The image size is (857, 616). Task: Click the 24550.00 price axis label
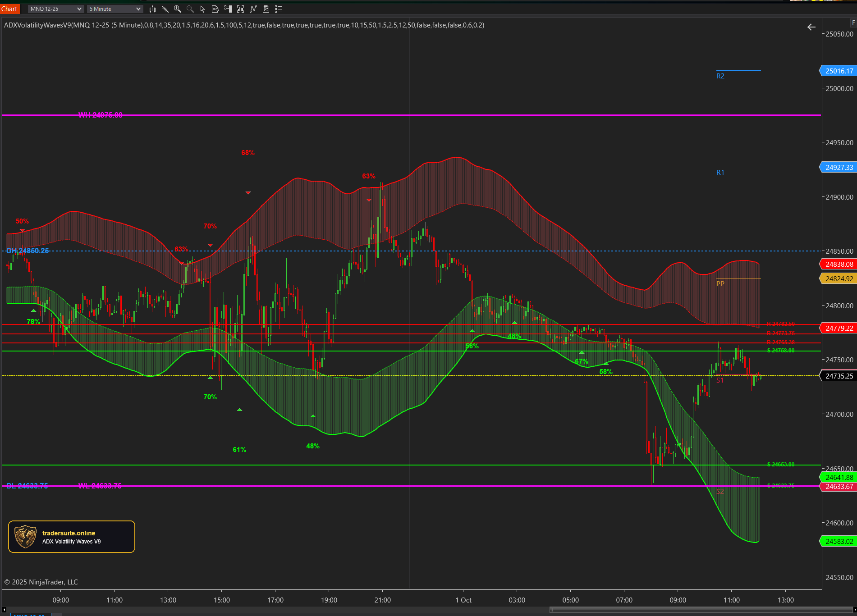tap(839, 577)
